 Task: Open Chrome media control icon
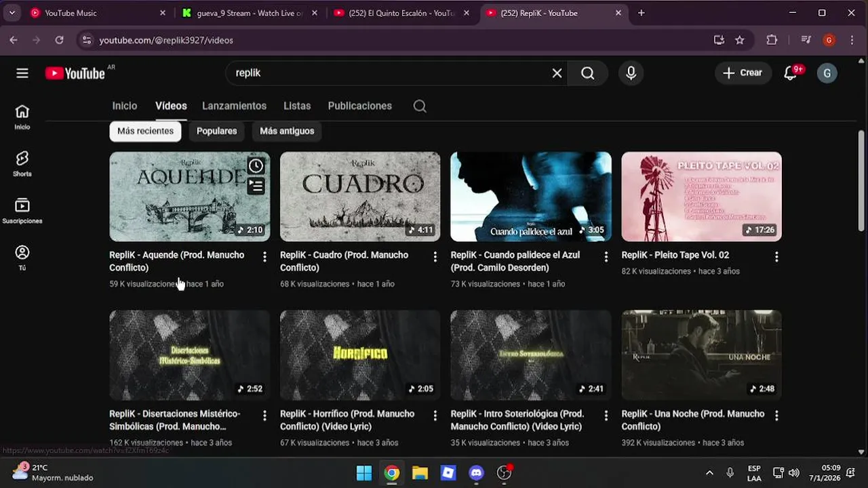(806, 40)
